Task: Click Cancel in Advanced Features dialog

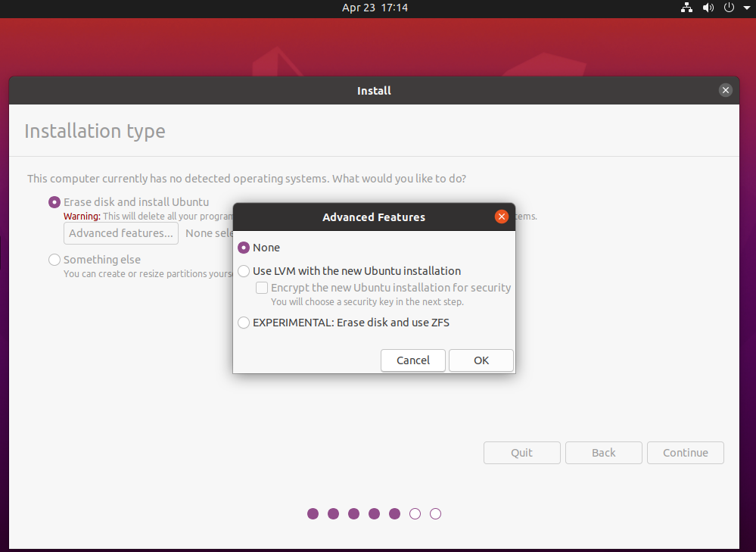Action: 413,360
